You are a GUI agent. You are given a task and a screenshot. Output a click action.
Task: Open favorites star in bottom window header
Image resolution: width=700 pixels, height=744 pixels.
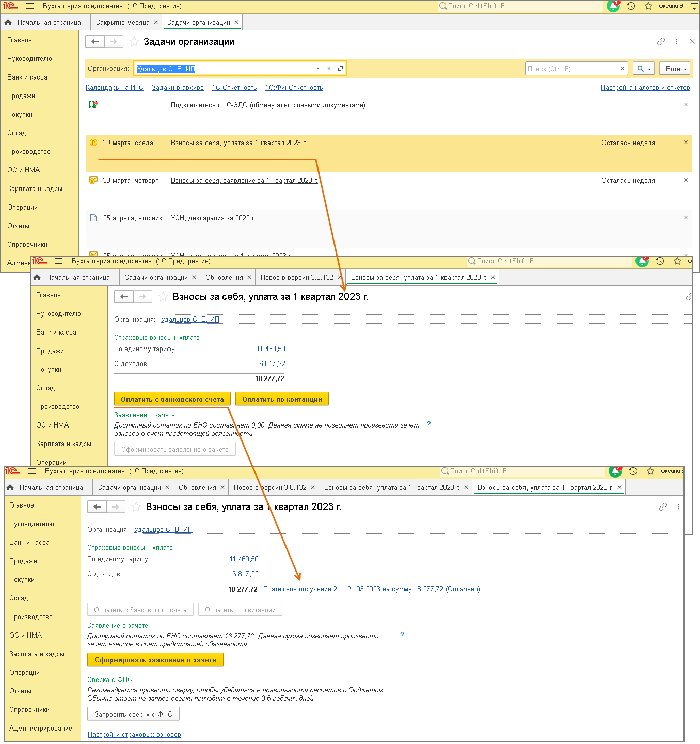coord(650,471)
